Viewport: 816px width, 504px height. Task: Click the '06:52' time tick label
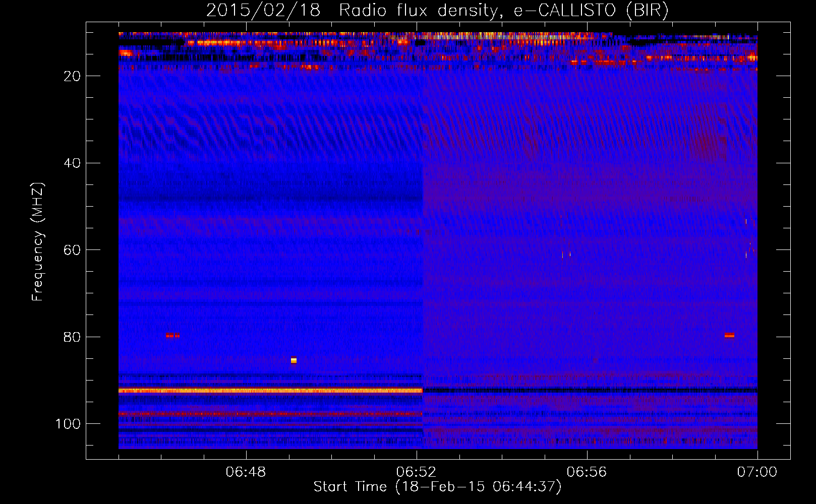tap(417, 472)
